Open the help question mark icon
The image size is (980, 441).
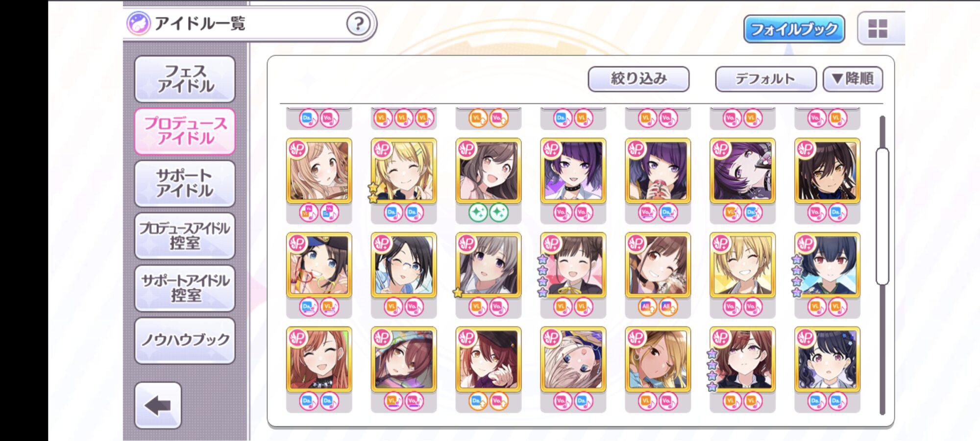358,24
